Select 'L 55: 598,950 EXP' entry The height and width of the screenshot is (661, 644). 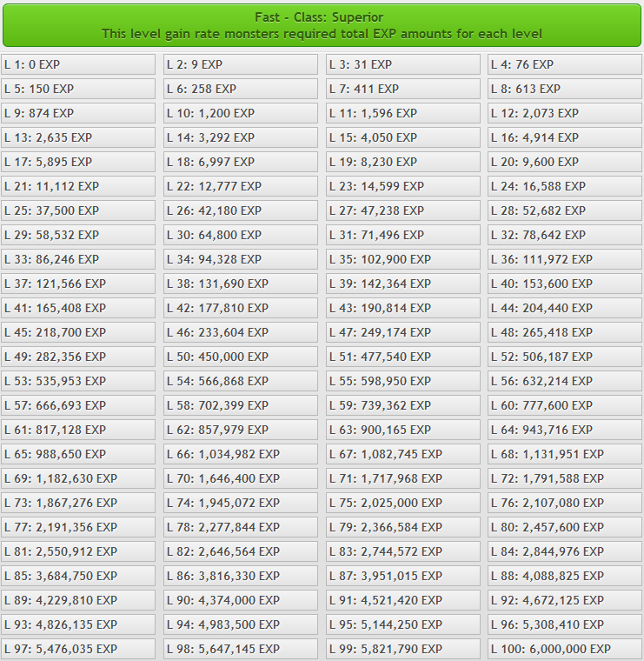pyautogui.click(x=402, y=381)
